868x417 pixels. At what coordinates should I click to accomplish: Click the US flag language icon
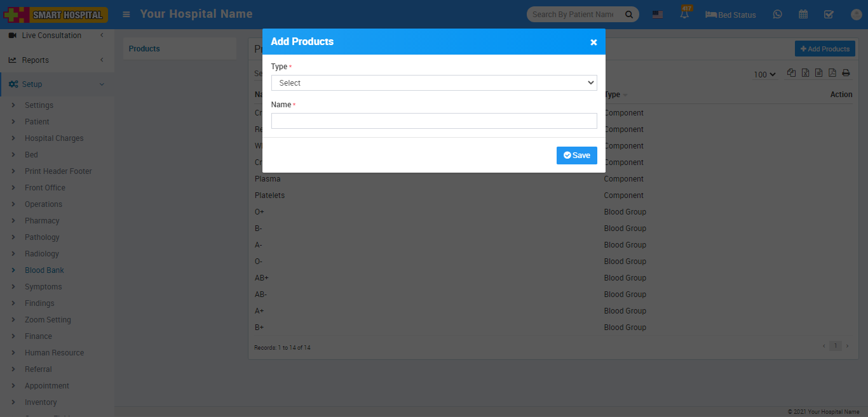(658, 15)
